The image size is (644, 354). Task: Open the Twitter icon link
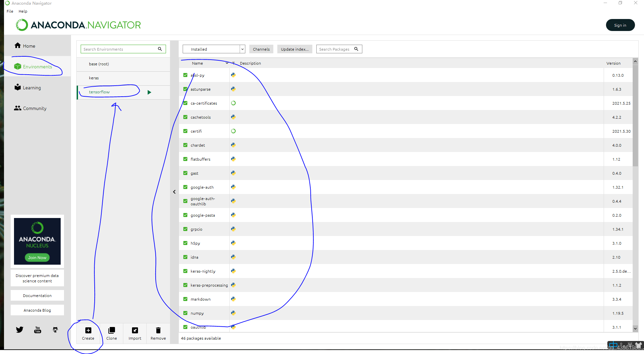click(20, 330)
